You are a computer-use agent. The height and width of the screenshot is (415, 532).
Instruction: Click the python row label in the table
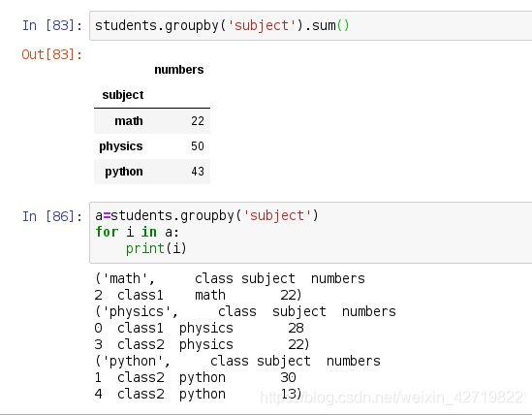point(124,172)
